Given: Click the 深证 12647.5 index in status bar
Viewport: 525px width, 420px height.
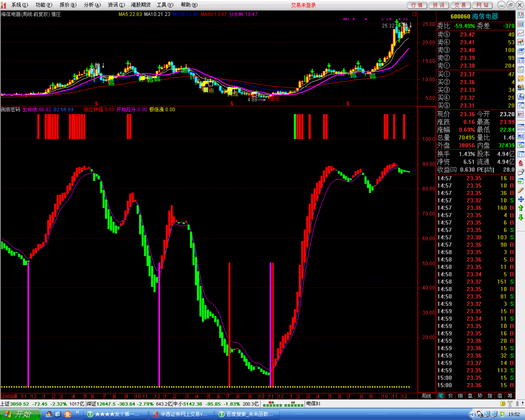Looking at the screenshot, I should pos(130,404).
